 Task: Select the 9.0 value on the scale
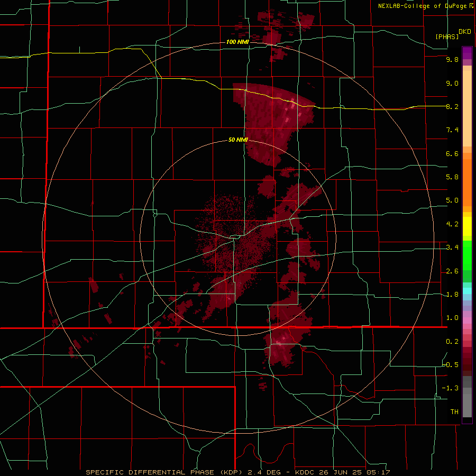point(452,83)
